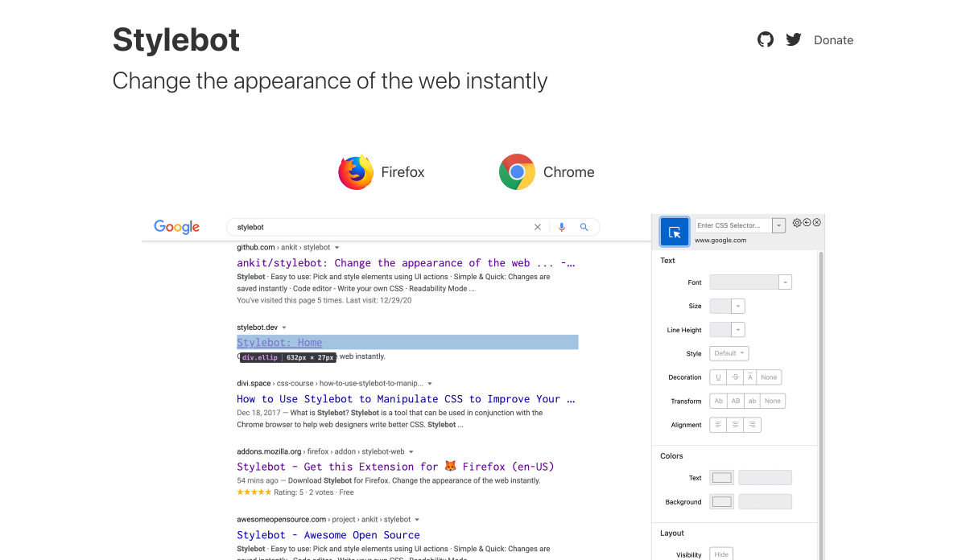Expand divi.space result options arrow
This screenshot has height=560, width=966.
click(430, 384)
